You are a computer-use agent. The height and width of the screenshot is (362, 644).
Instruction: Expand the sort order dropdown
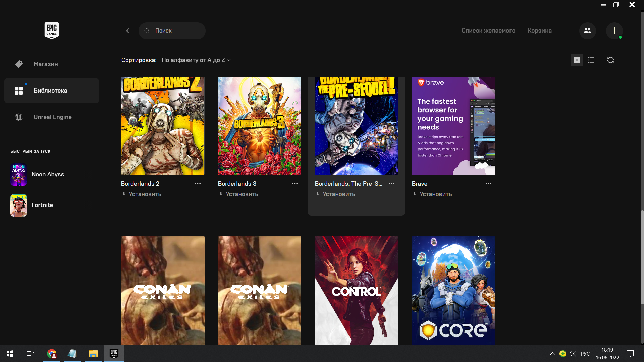coord(196,60)
